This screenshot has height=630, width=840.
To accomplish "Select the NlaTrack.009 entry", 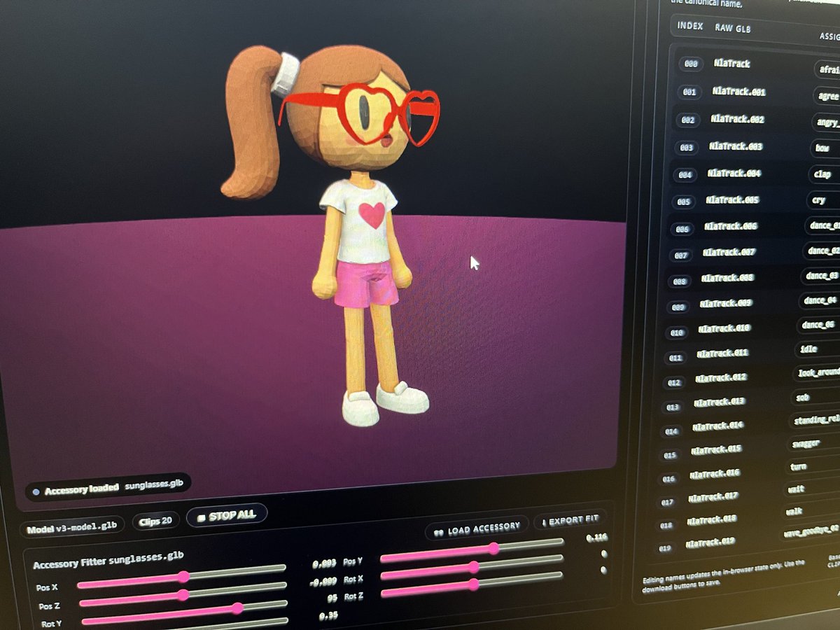I will click(727, 302).
